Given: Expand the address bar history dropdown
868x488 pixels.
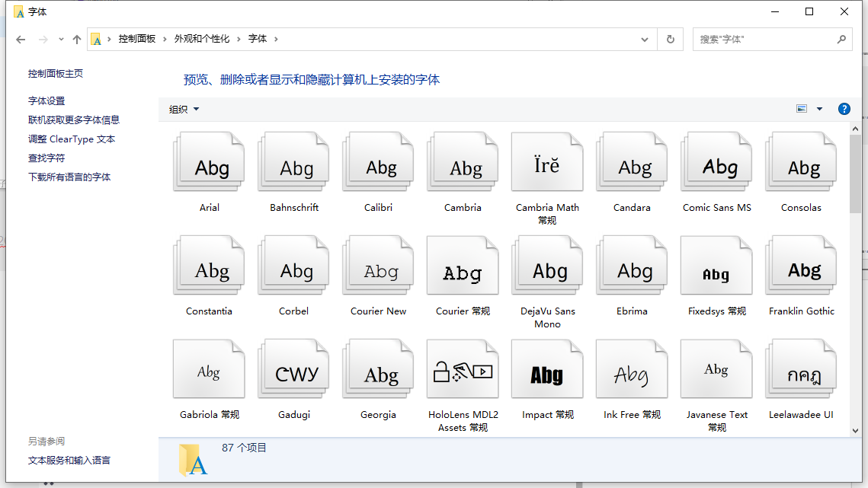Looking at the screenshot, I should [644, 39].
